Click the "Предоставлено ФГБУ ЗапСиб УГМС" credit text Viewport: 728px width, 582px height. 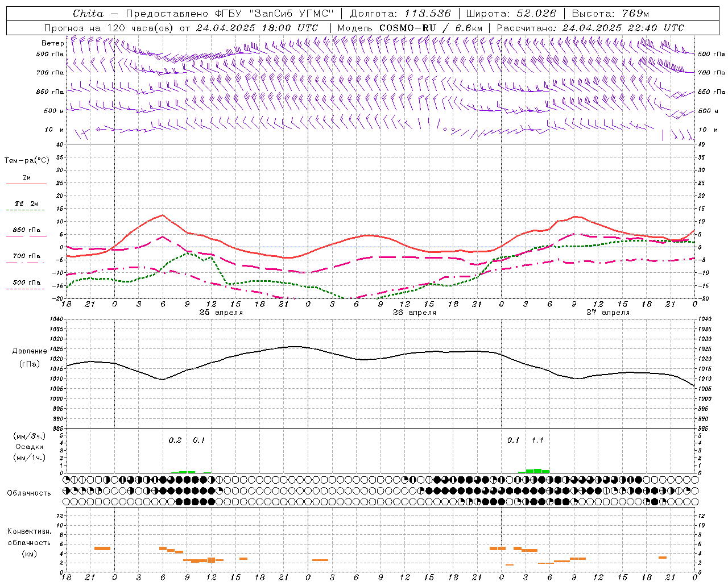230,14
